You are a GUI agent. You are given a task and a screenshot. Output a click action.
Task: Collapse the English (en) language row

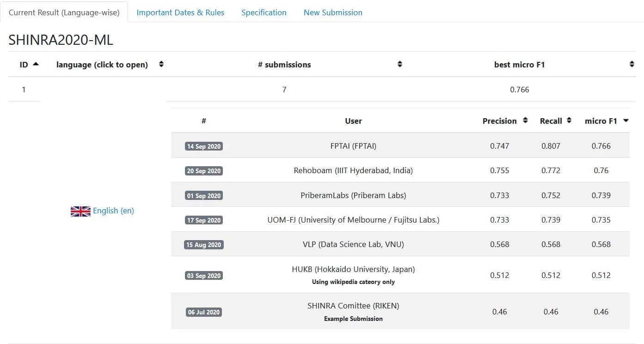[x=113, y=211]
